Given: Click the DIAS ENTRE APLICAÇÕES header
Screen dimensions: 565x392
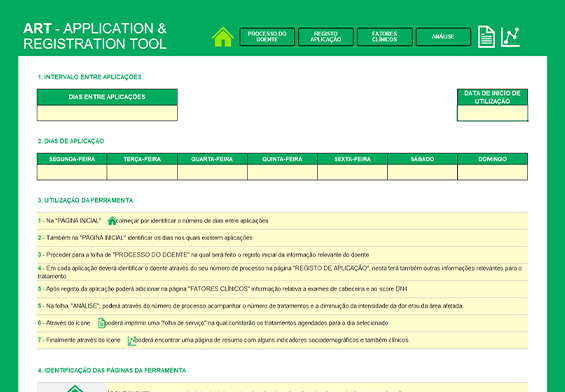Looking at the screenshot, I should tap(107, 97).
